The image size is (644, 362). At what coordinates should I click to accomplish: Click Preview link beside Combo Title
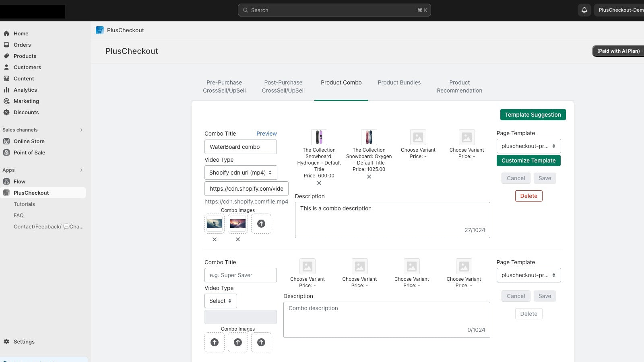pyautogui.click(x=266, y=134)
